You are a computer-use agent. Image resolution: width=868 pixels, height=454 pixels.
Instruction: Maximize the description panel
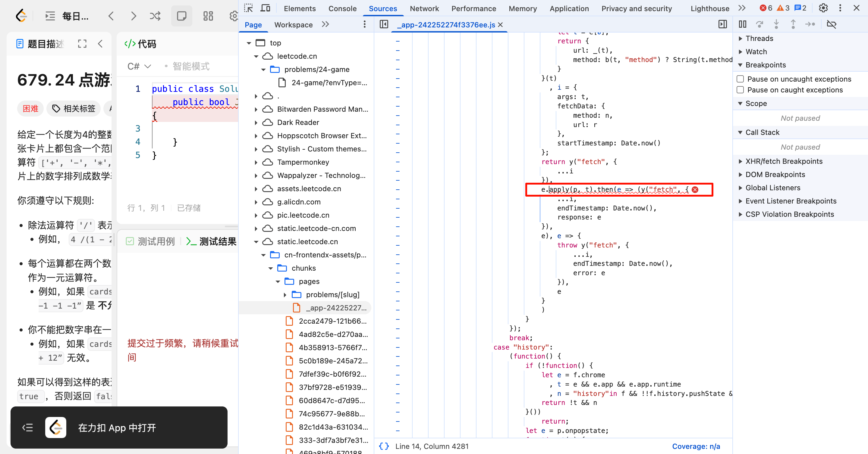(x=82, y=44)
